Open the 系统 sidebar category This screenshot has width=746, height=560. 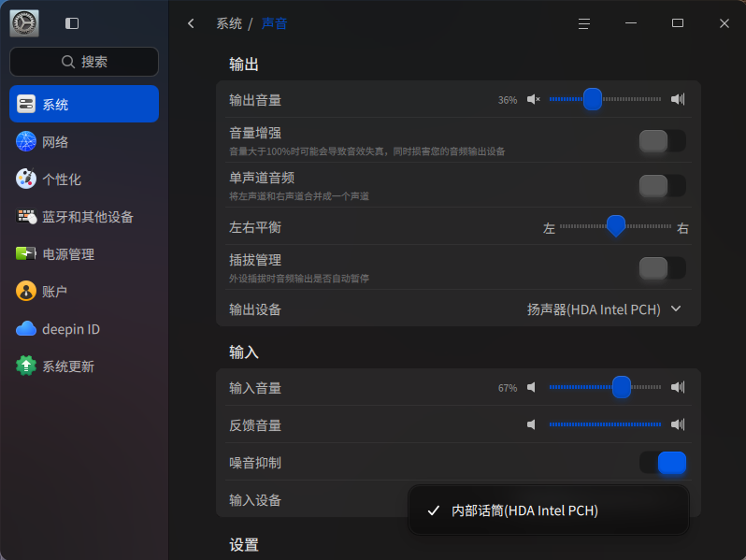(x=84, y=104)
